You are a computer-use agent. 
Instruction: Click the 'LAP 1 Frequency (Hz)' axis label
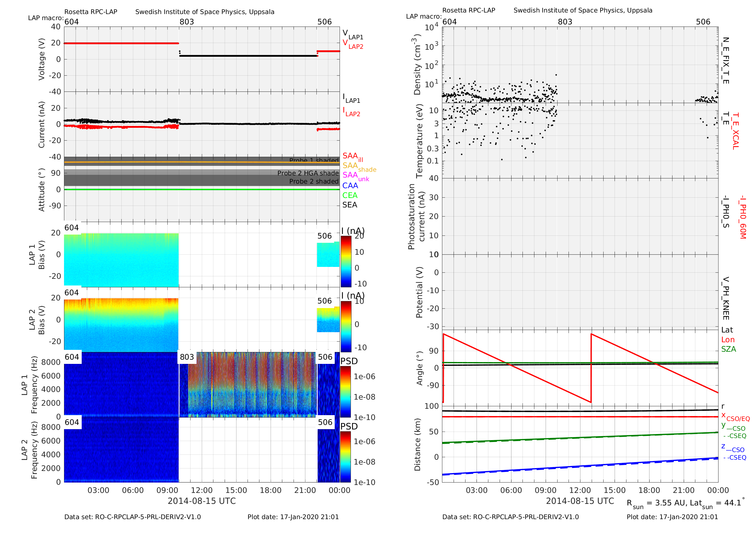pyautogui.click(x=29, y=385)
